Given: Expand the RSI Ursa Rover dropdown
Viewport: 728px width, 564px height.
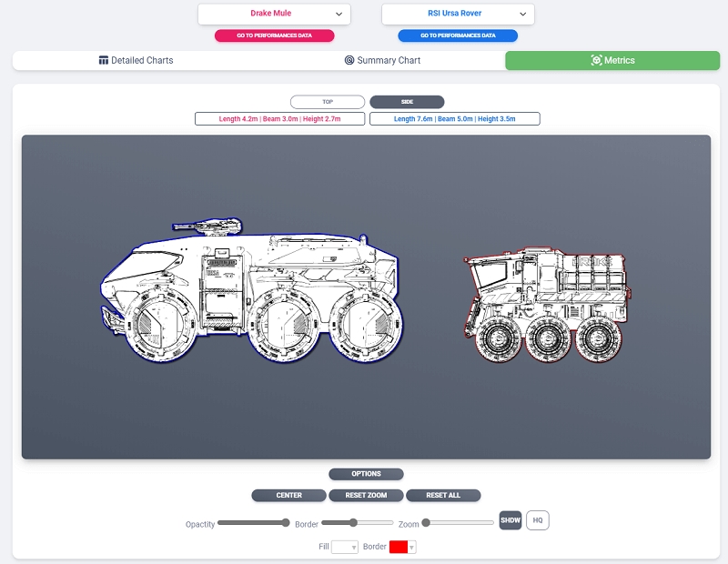Looking at the screenshot, I should coord(458,14).
